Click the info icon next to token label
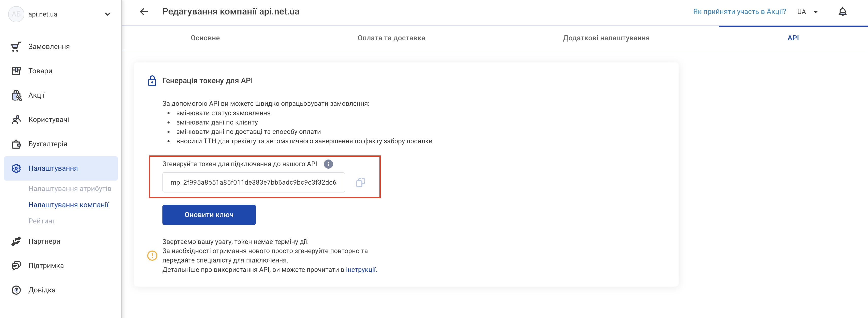The width and height of the screenshot is (868, 318). point(328,164)
